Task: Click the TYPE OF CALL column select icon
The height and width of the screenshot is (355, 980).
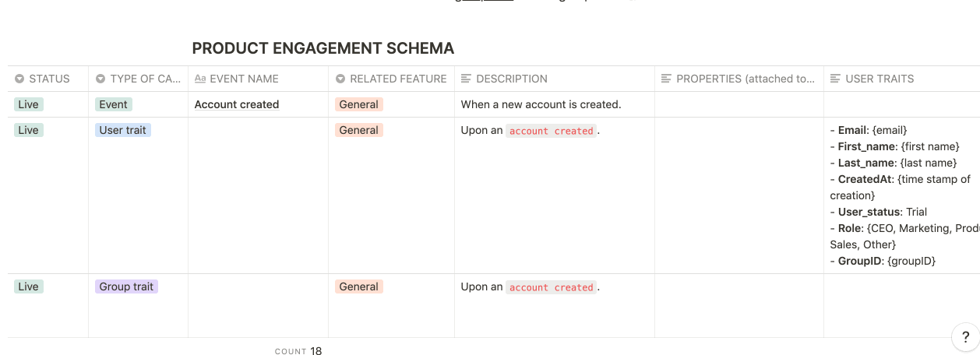Action: tap(100, 79)
